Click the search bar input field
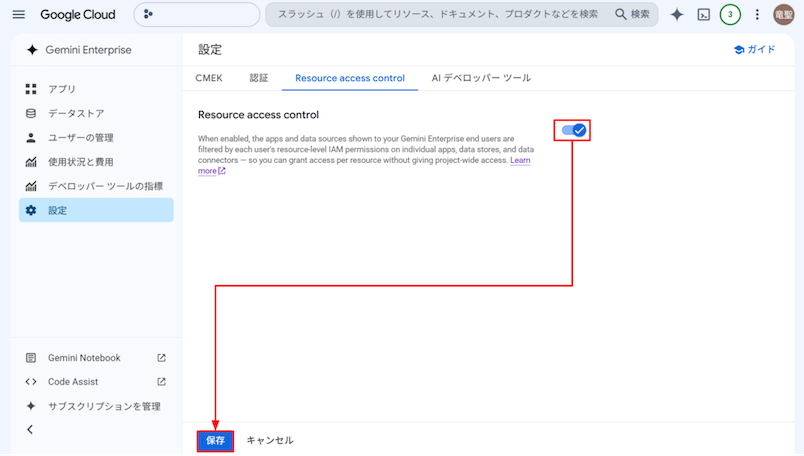804x456 pixels. [x=438, y=14]
